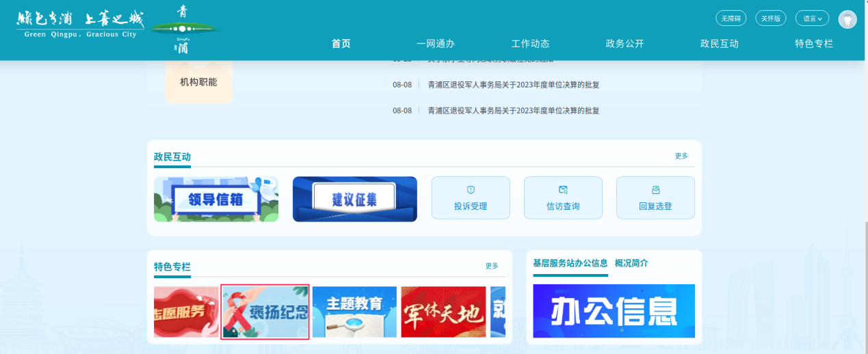868x354 pixels.
Task: Open the 领导信箱 banner
Action: point(216,199)
